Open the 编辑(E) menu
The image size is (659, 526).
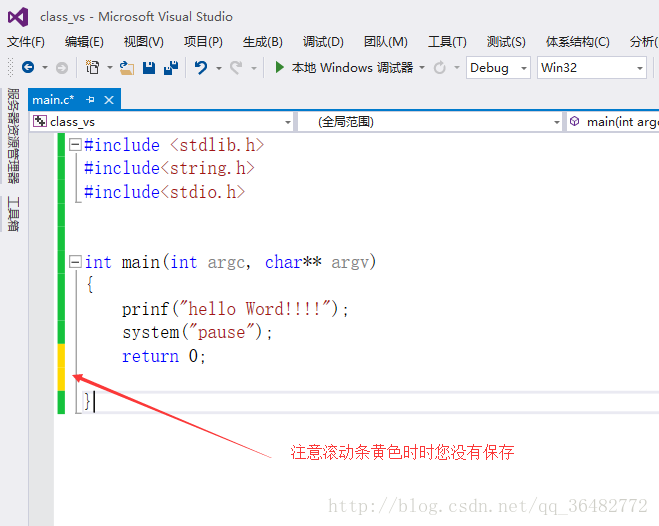click(x=84, y=42)
